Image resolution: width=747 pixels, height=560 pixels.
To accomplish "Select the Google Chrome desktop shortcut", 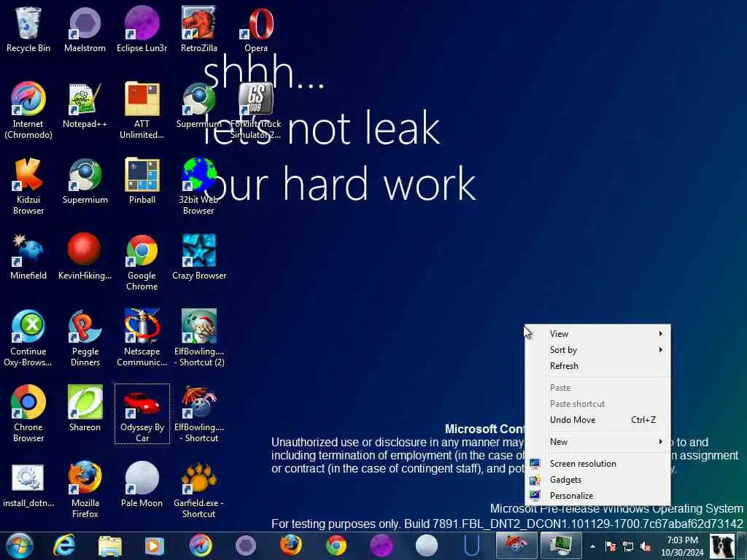I will click(142, 262).
